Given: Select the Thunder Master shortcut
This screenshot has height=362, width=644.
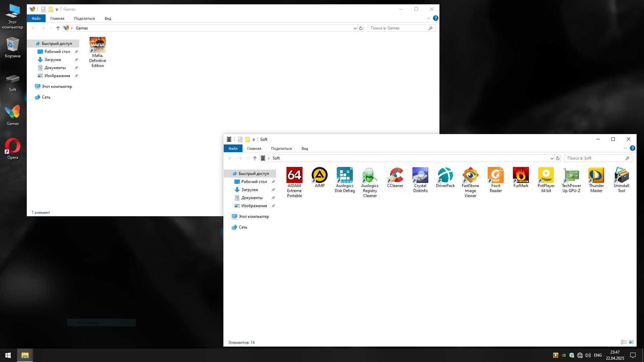Looking at the screenshot, I should click(596, 180).
